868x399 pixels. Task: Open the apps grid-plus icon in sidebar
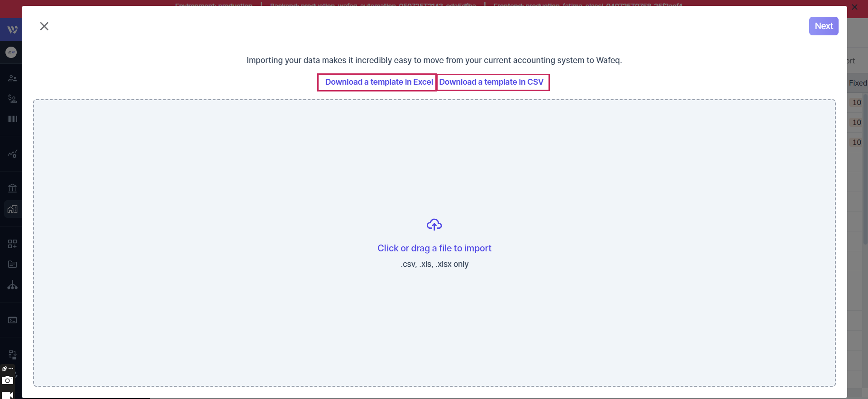[x=12, y=244]
